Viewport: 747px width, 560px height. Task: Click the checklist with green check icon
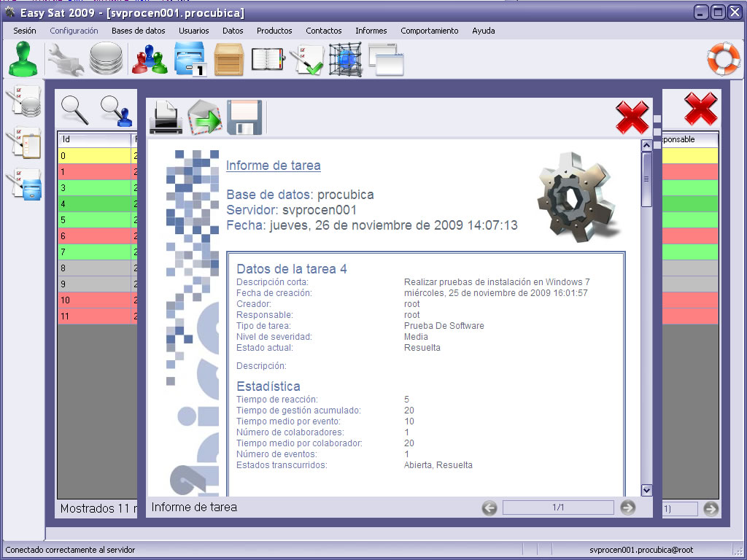pos(306,59)
